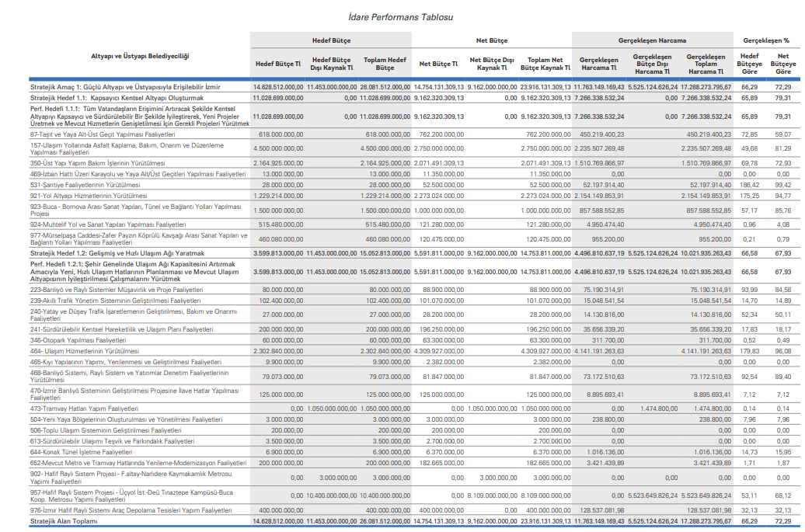Click the Toplam Net Bütçe Kaynak Tl header

tap(545, 64)
